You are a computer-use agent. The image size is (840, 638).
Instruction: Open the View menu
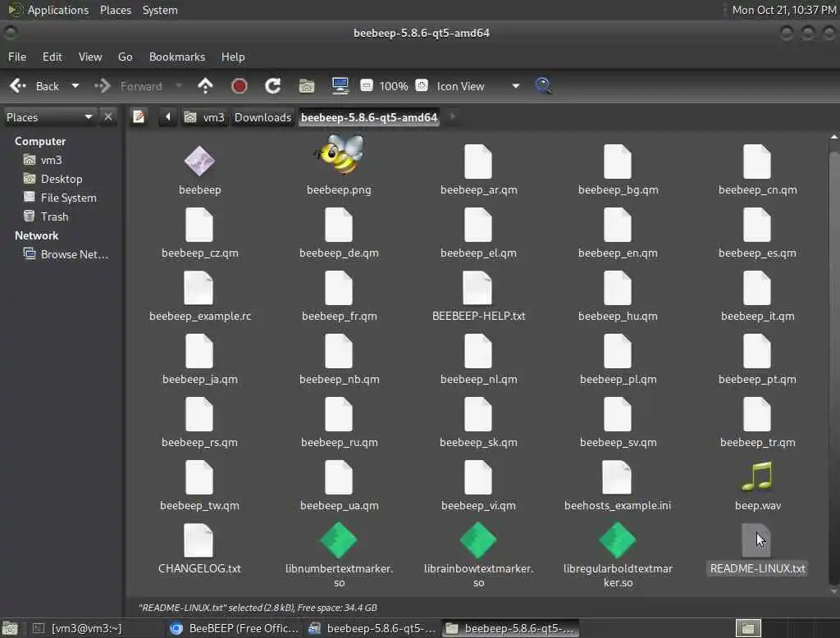(90, 57)
